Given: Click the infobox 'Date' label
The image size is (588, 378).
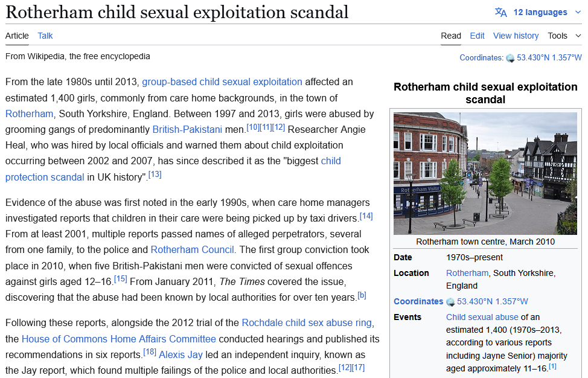Looking at the screenshot, I should (x=403, y=257).
